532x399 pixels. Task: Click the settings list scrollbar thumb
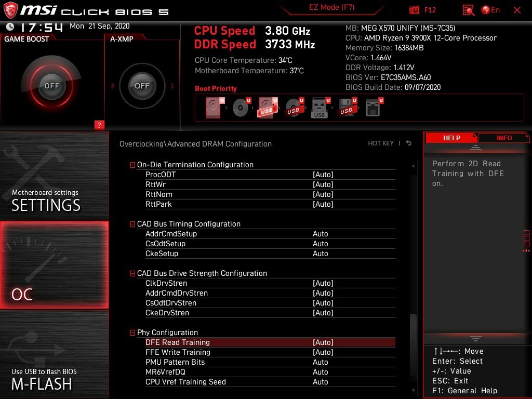(413, 345)
